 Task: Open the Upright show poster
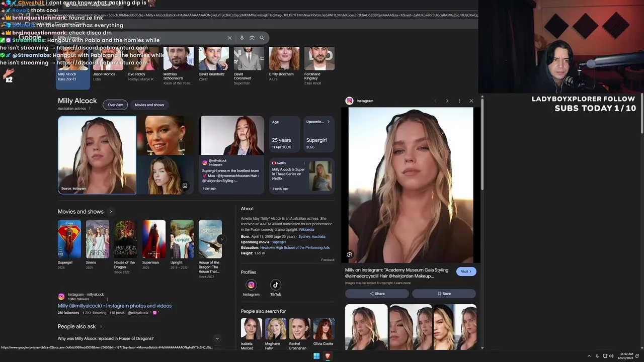(x=182, y=239)
